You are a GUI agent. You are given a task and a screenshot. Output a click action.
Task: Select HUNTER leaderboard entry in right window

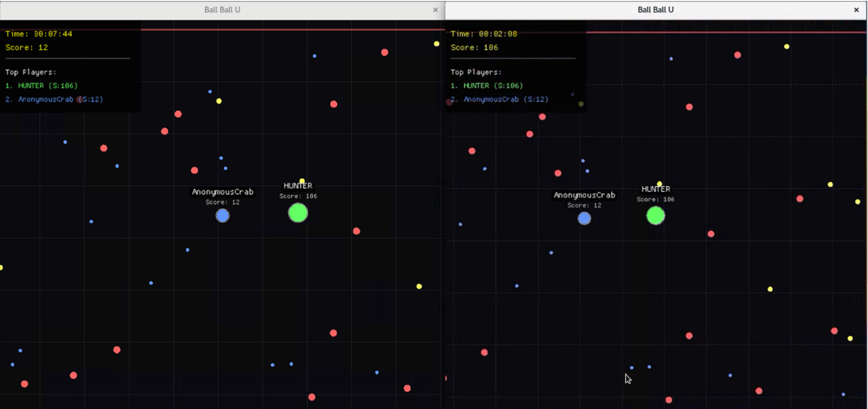click(x=487, y=85)
